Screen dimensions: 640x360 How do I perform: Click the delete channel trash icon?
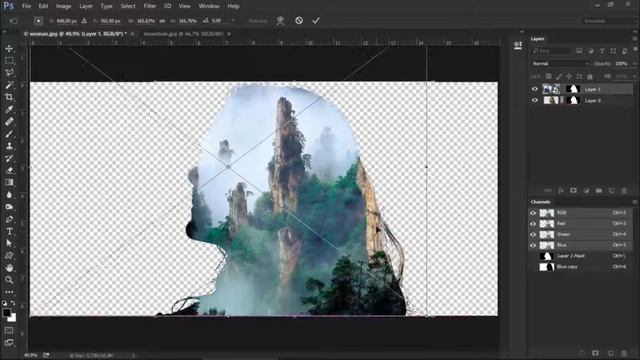(624, 353)
